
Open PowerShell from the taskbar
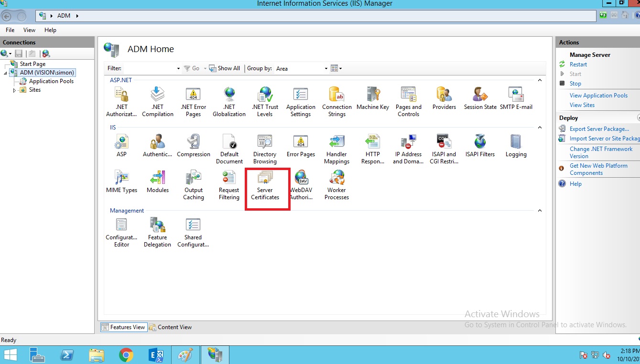(67, 355)
